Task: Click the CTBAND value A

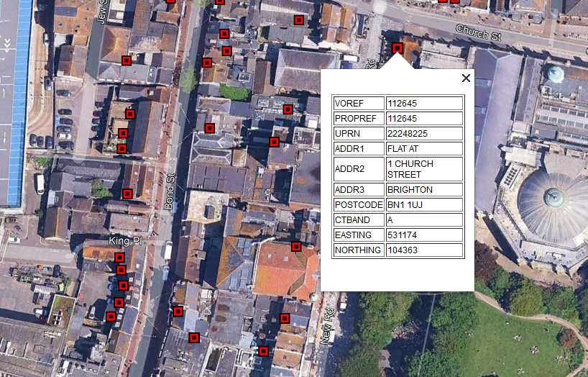Action: (x=423, y=220)
